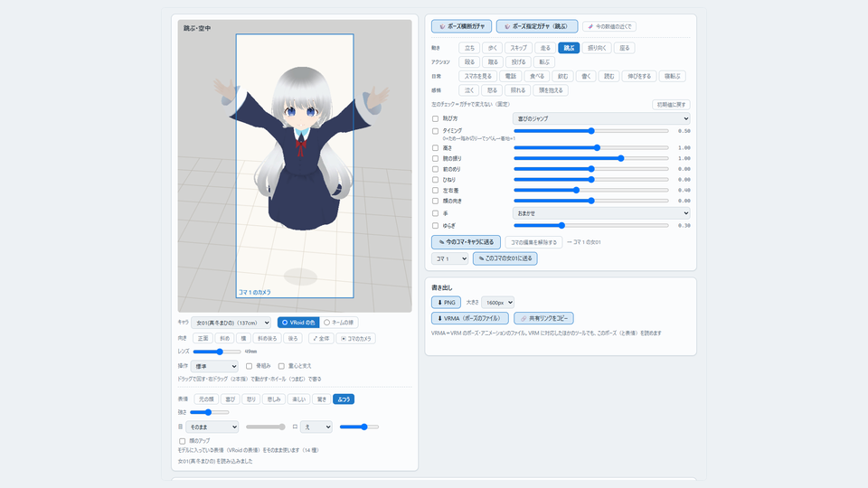868x488 pixels.
Task: Adjust the 強さ expression slider
Action: pyautogui.click(x=209, y=412)
